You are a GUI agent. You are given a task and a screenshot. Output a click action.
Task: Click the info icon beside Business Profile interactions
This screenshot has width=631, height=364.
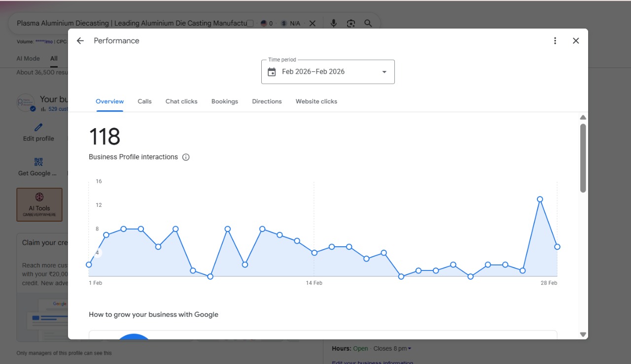click(186, 157)
